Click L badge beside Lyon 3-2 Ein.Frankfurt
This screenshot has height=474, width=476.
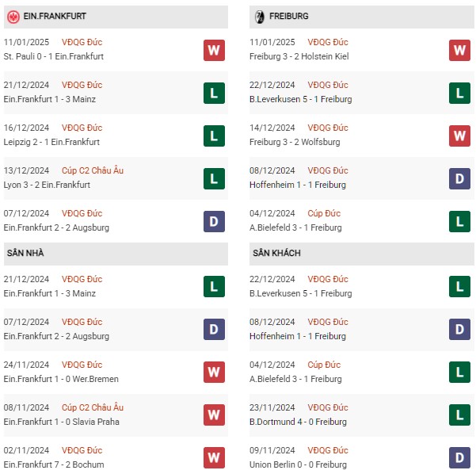point(214,178)
